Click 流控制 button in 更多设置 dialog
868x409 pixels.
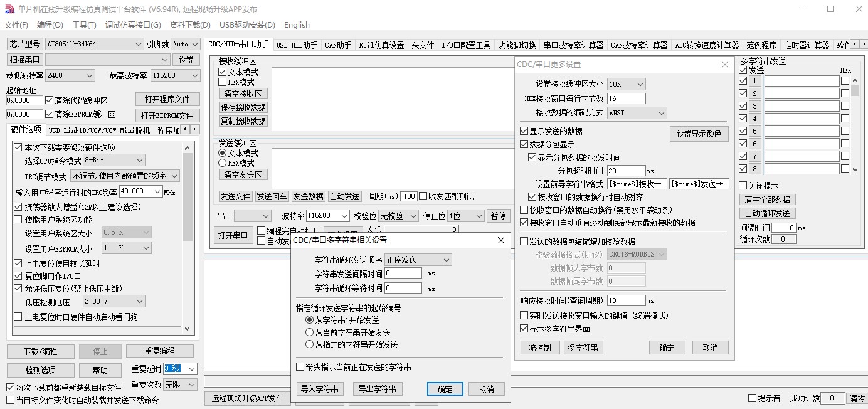(x=539, y=348)
